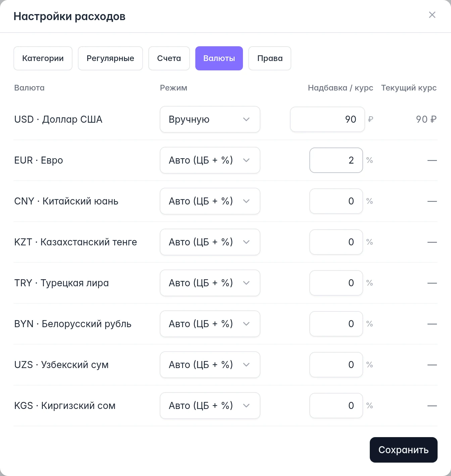Open the USD mode dropdown Вручную

pyautogui.click(x=210, y=119)
